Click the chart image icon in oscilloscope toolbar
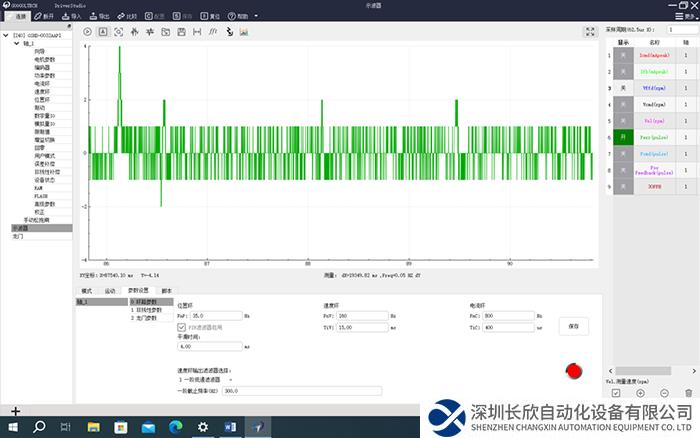This screenshot has height=438, width=700. (x=243, y=32)
